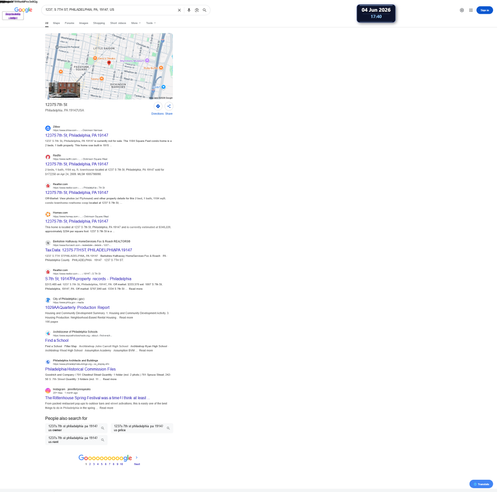Click the Instagram favicon
This screenshot has width=500, height=492.
click(x=48, y=392)
